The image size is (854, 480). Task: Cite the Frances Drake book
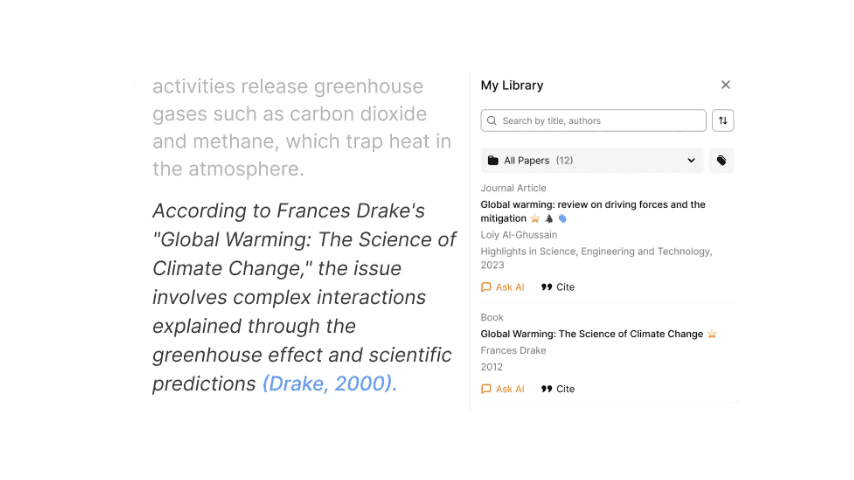[558, 389]
